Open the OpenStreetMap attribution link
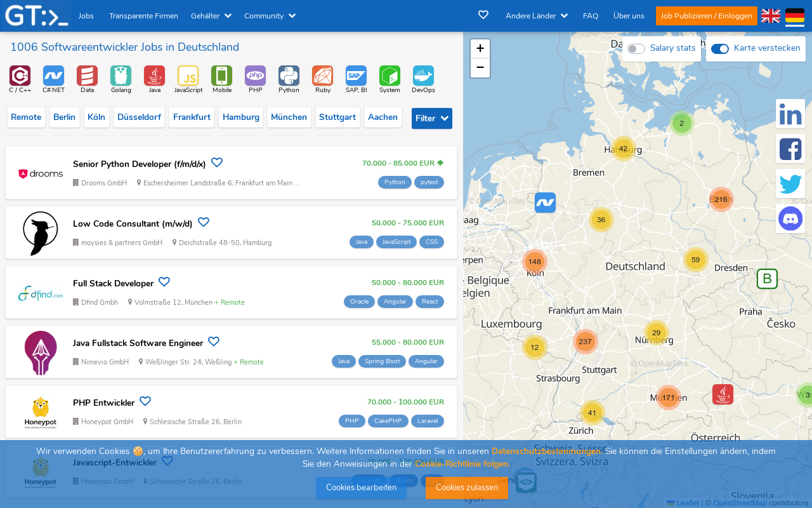812x508 pixels. click(740, 503)
